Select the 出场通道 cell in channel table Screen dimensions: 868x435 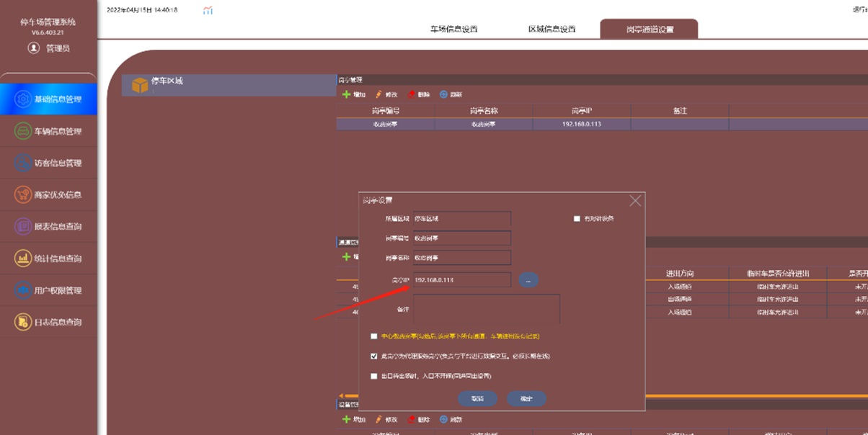pyautogui.click(x=679, y=299)
